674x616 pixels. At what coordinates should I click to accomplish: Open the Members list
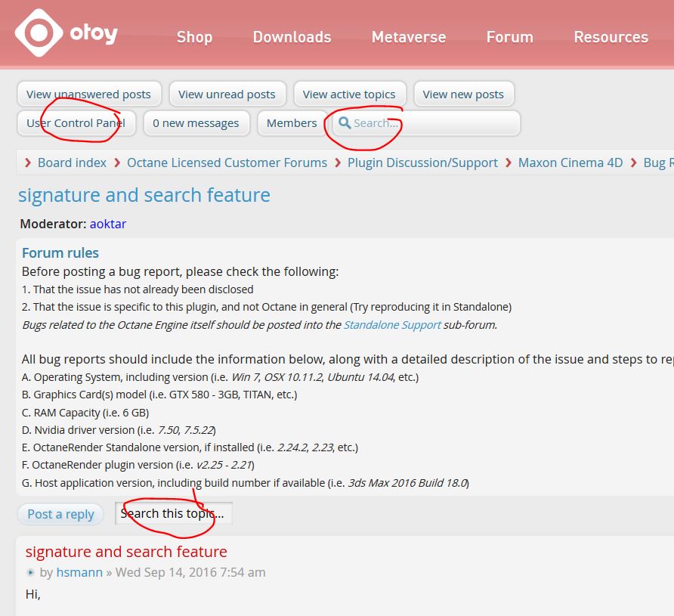[x=292, y=123]
